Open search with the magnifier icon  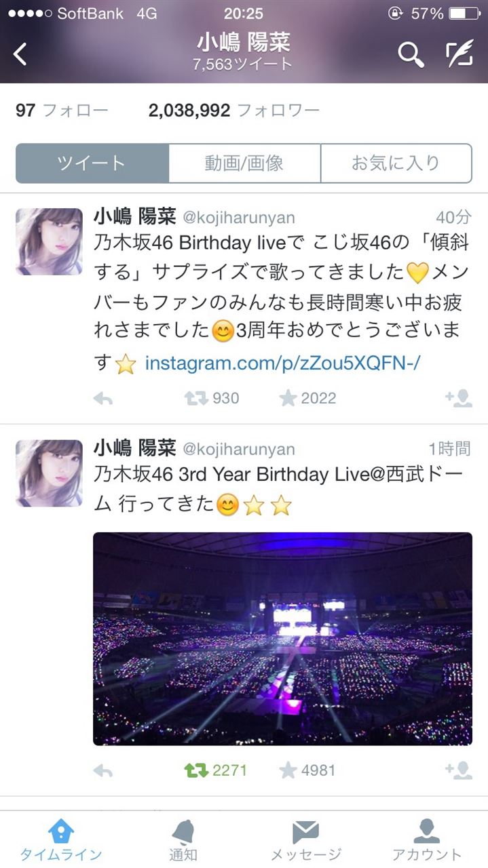click(x=411, y=54)
